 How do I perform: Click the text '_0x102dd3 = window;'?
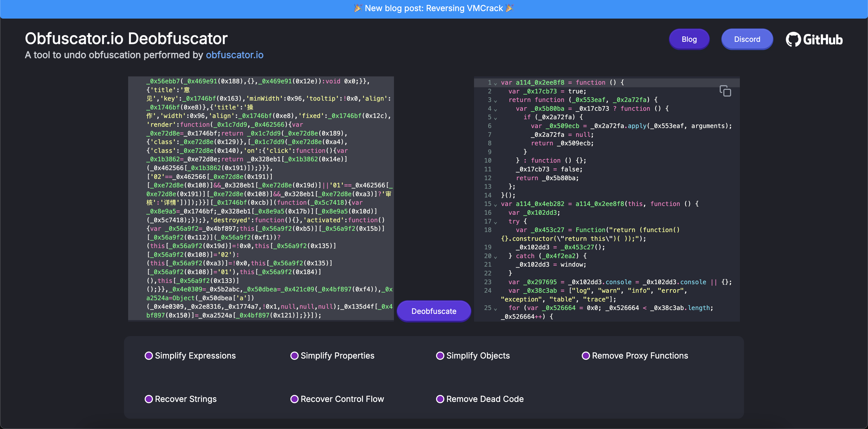point(551,265)
